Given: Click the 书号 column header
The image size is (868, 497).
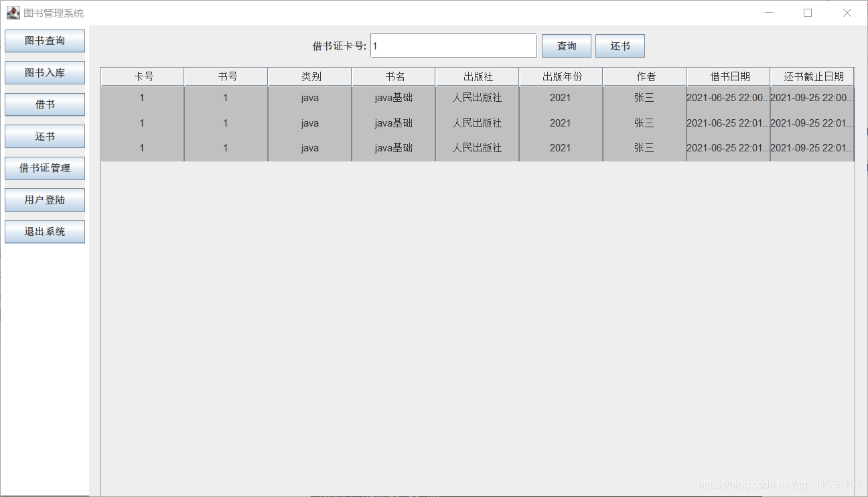Looking at the screenshot, I should 226,76.
